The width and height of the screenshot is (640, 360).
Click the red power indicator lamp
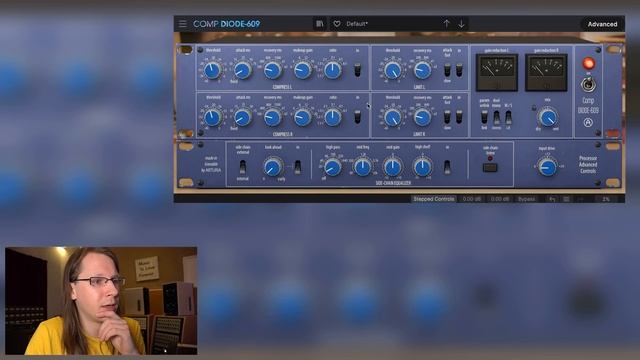coord(588,63)
